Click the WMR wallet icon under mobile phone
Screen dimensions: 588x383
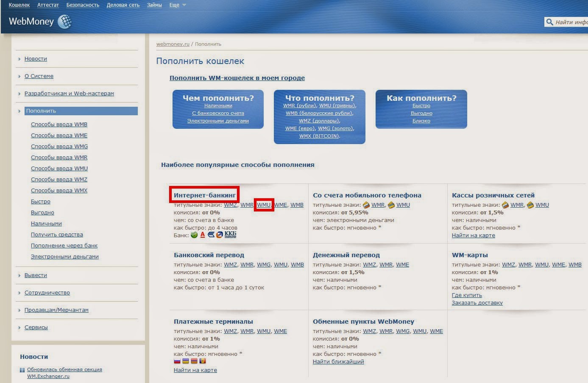point(366,205)
